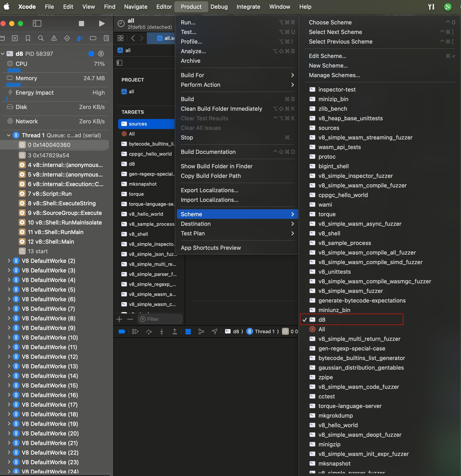Open the issue navigator warning icon
Screen dimensions: 461x476
(54, 38)
